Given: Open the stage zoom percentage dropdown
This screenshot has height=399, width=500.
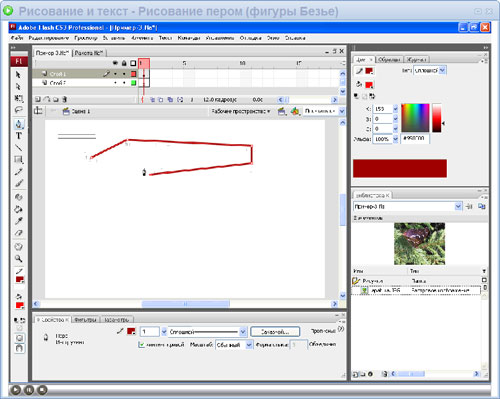Looking at the screenshot, I should tap(342, 111).
